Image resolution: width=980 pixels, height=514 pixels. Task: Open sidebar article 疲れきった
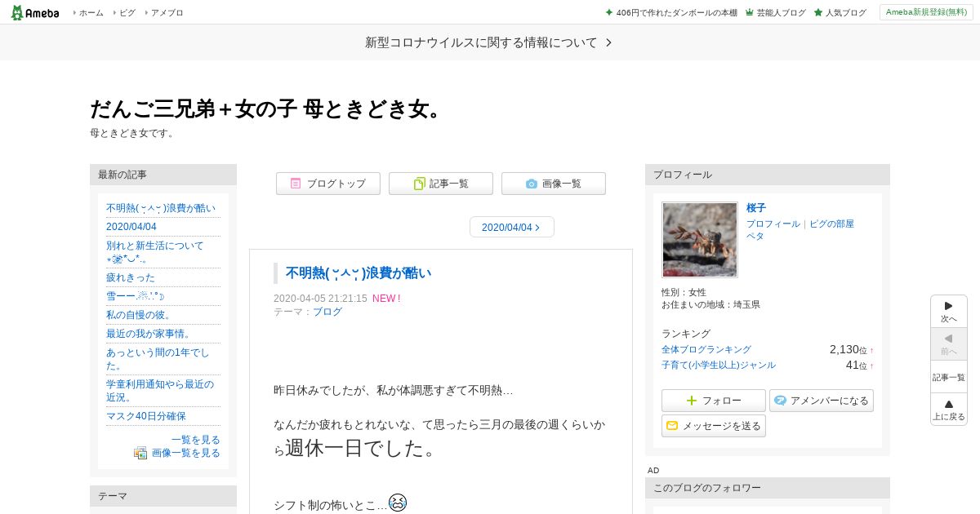(x=131, y=277)
